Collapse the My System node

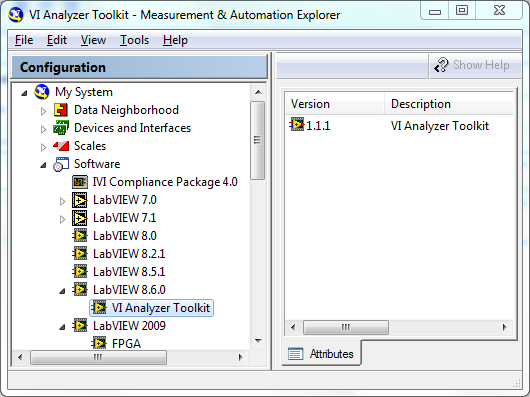click(x=24, y=93)
